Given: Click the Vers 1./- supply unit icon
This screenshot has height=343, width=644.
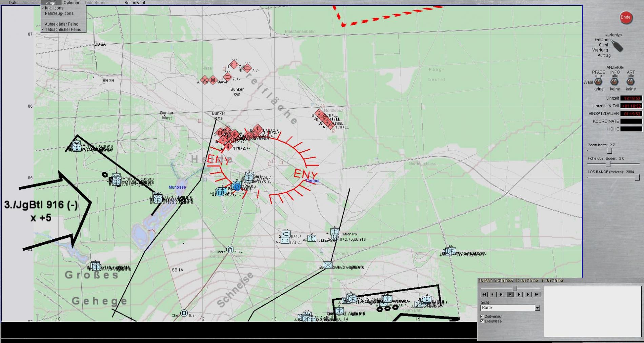Looking at the screenshot, I should [230, 250].
